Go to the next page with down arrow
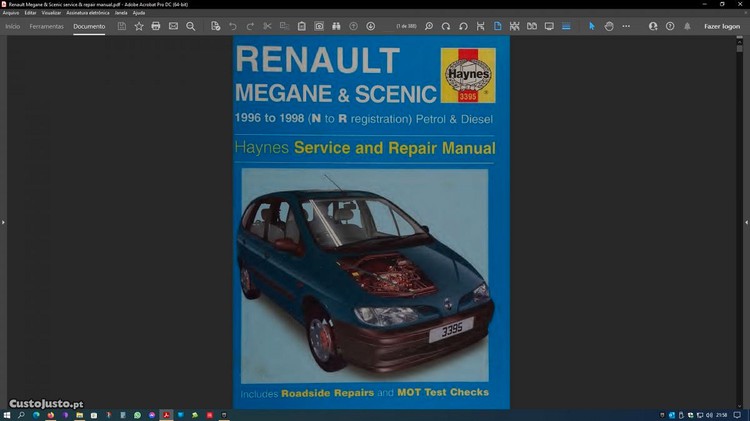 pos(371,26)
